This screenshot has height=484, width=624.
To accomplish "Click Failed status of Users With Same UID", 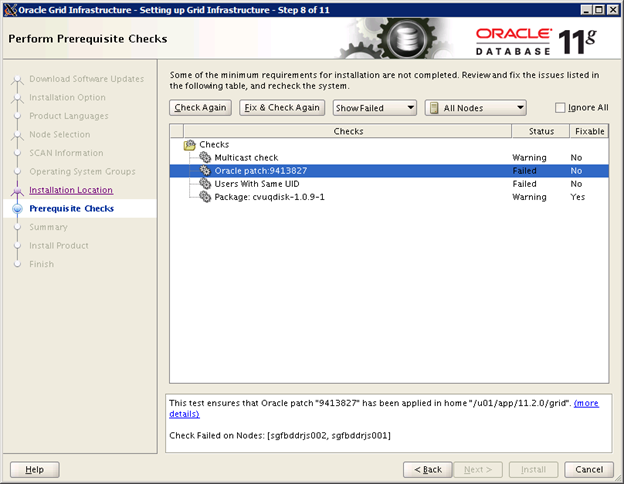I will (x=525, y=184).
